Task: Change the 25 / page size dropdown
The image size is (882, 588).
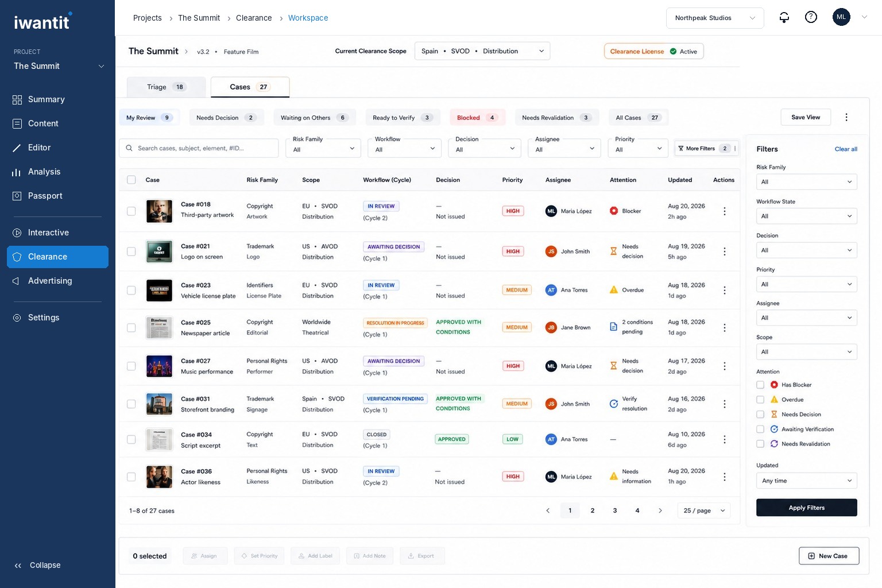Action: coord(704,510)
